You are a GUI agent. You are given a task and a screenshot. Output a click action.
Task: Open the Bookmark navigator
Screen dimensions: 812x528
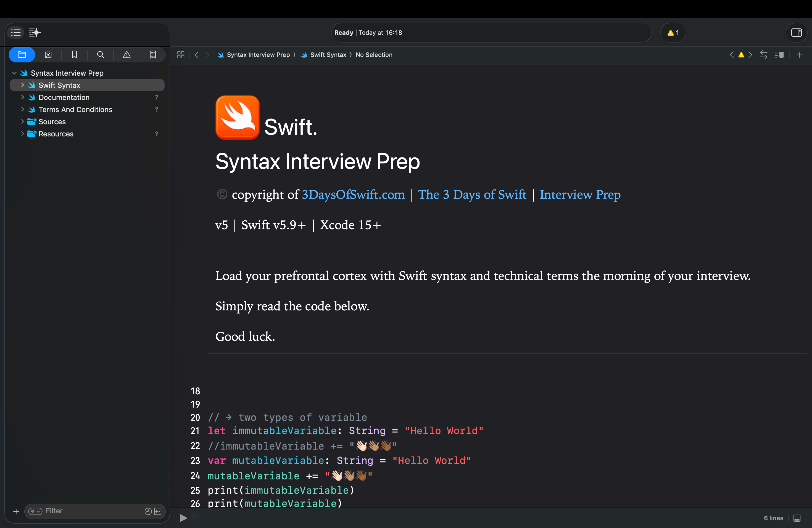[74, 55]
